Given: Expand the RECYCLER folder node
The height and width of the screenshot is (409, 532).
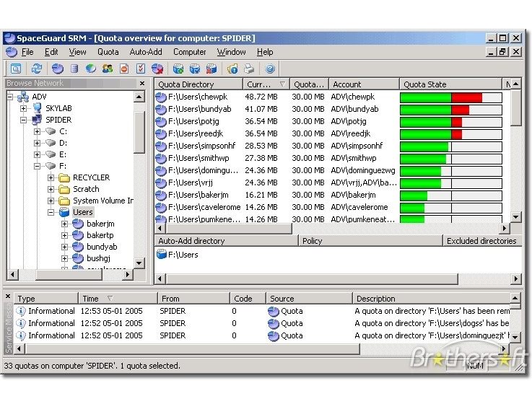Looking at the screenshot, I should coord(51,177).
